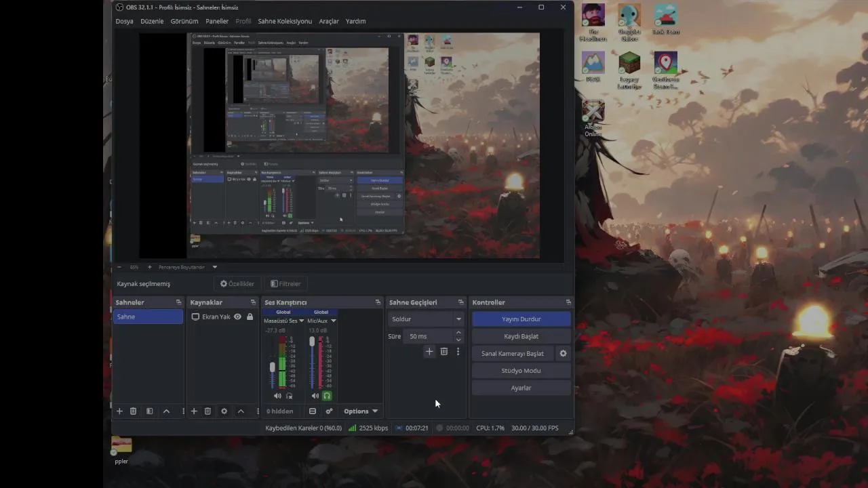Click Sanal Kamerayı Başlat button

[513, 353]
